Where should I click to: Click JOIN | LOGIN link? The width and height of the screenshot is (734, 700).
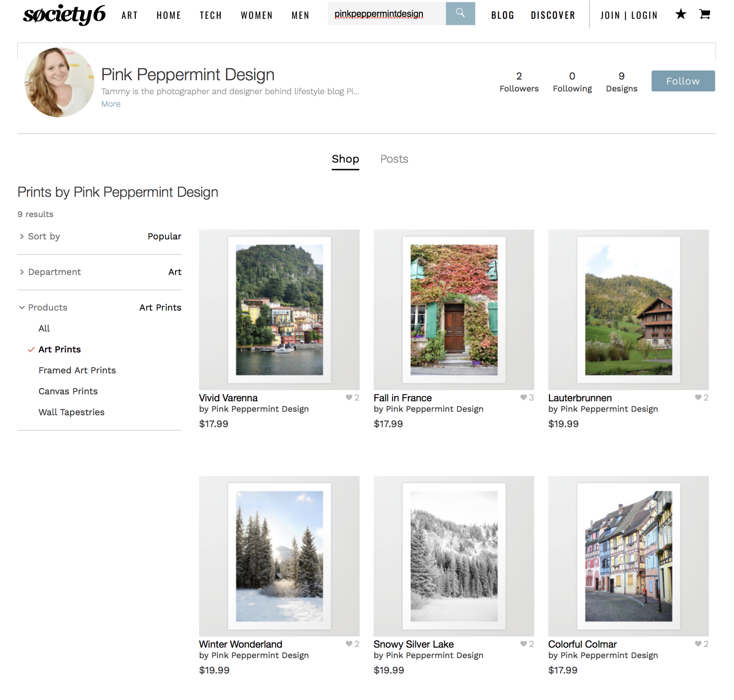pyautogui.click(x=629, y=15)
